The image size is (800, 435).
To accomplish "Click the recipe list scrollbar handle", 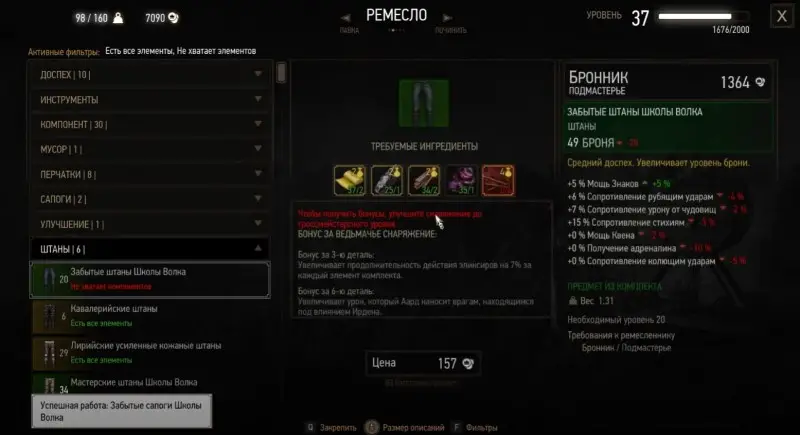I will click(x=281, y=72).
